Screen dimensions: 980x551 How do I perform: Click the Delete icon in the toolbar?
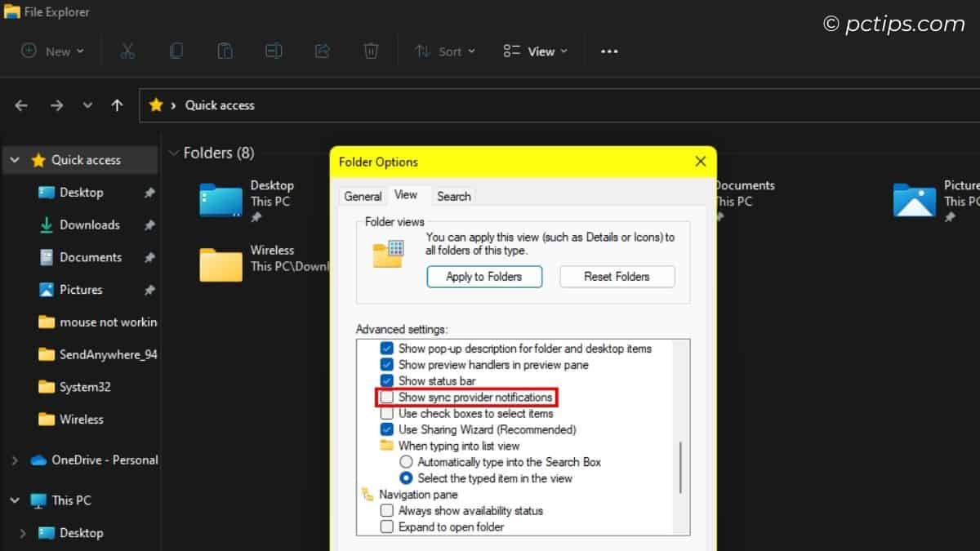pyautogui.click(x=371, y=51)
